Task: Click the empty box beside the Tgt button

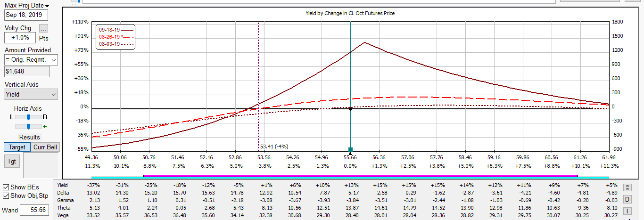Action: tap(41, 165)
